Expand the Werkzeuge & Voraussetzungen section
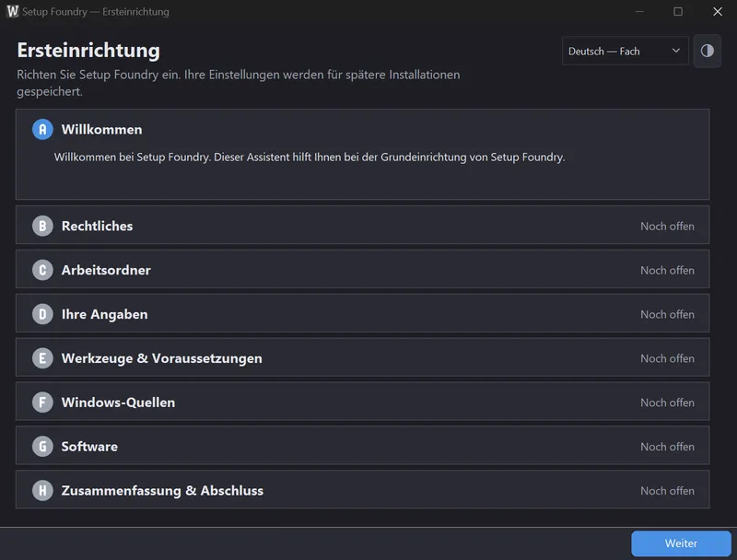 (x=362, y=357)
